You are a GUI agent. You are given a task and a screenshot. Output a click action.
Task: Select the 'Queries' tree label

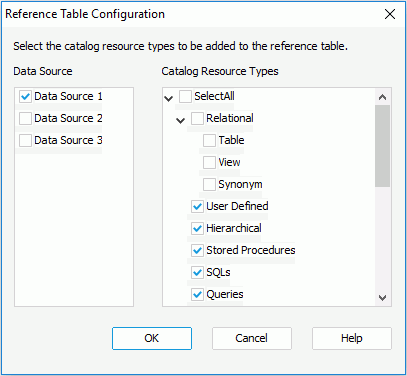[x=225, y=294]
